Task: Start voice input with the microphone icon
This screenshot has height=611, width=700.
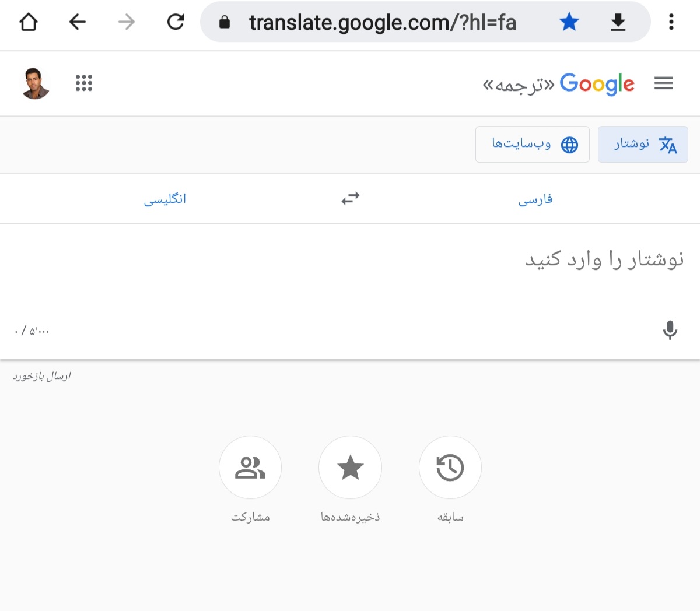Action: [x=670, y=330]
